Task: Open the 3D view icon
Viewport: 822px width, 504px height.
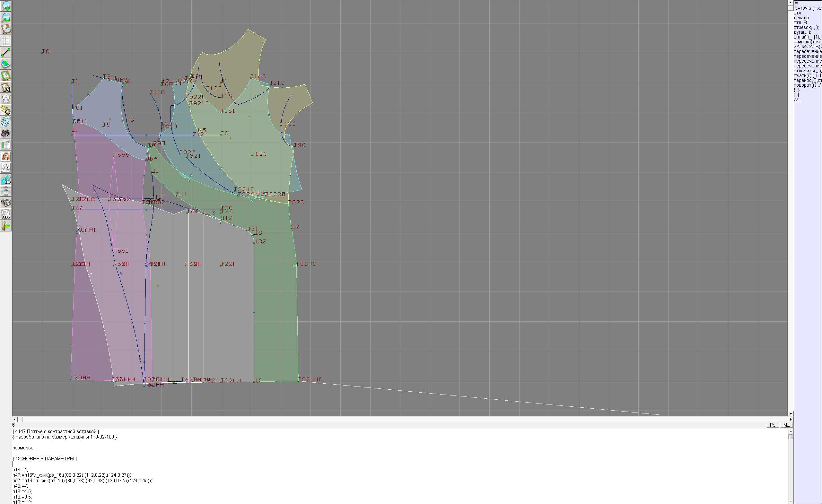Action: click(x=6, y=180)
